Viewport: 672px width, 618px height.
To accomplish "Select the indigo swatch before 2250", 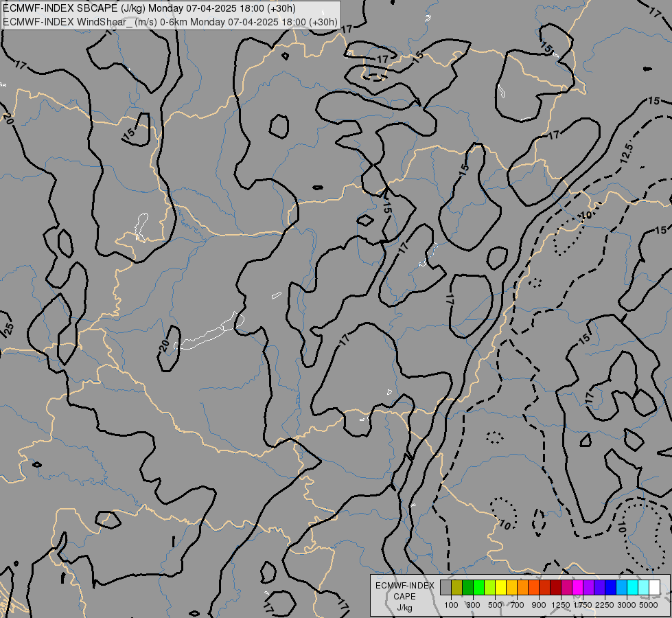I will [x=599, y=588].
